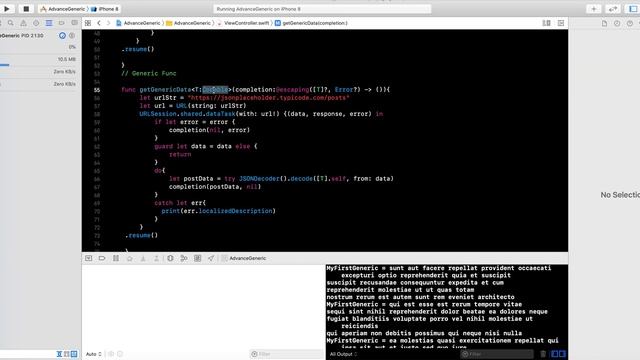Open the Report navigator icon
640x360 pixels.
[x=74, y=23]
